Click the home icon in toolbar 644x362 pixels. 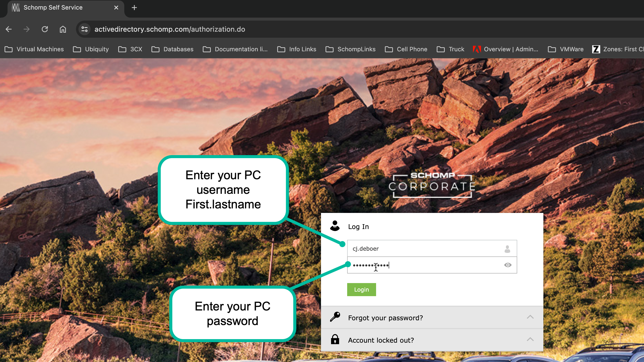(63, 29)
